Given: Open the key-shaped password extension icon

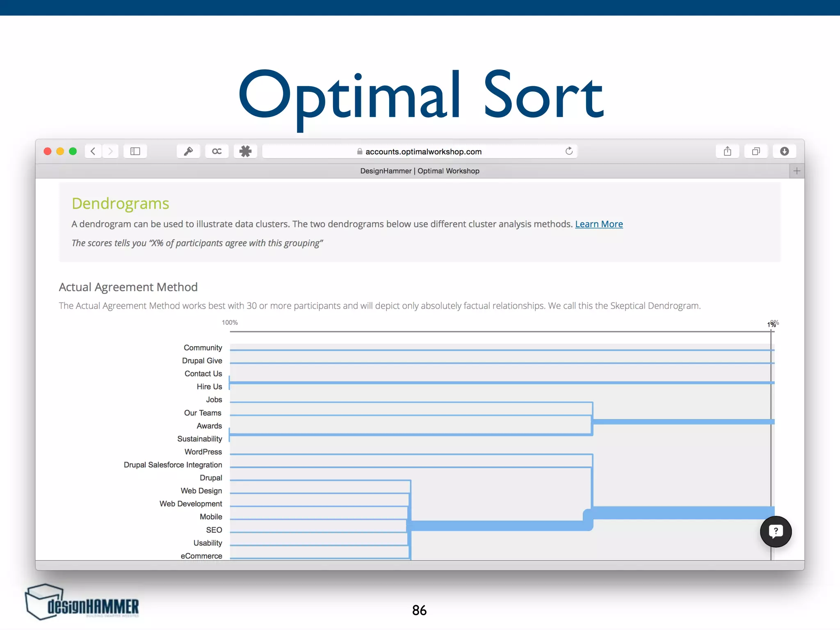Looking at the screenshot, I should (188, 151).
